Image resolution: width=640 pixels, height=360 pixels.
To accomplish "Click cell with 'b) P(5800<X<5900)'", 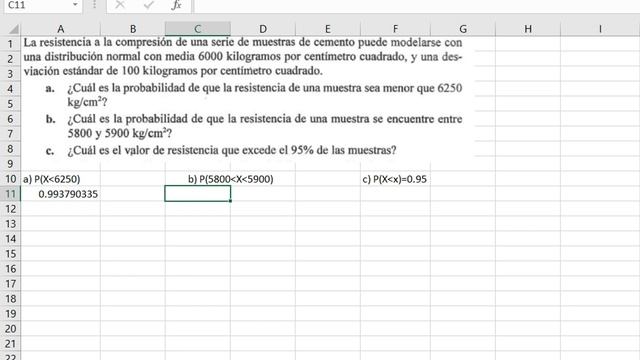I will coord(231,179).
